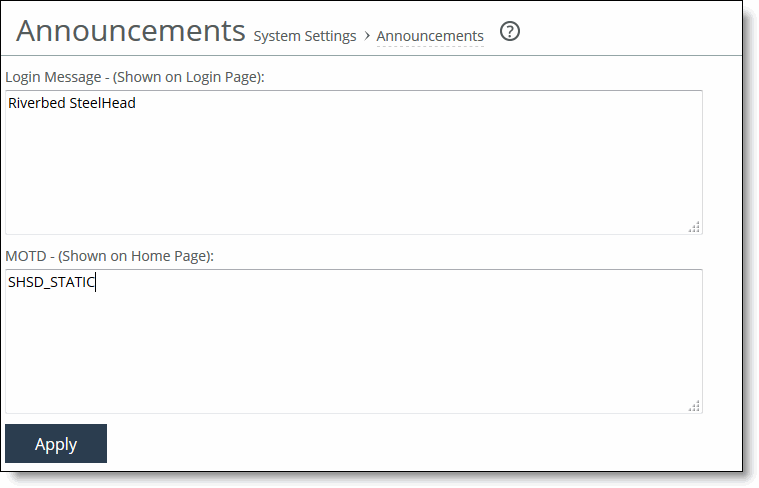The image size is (759, 488).
Task: Click the large Announcements page heading
Action: [131, 31]
